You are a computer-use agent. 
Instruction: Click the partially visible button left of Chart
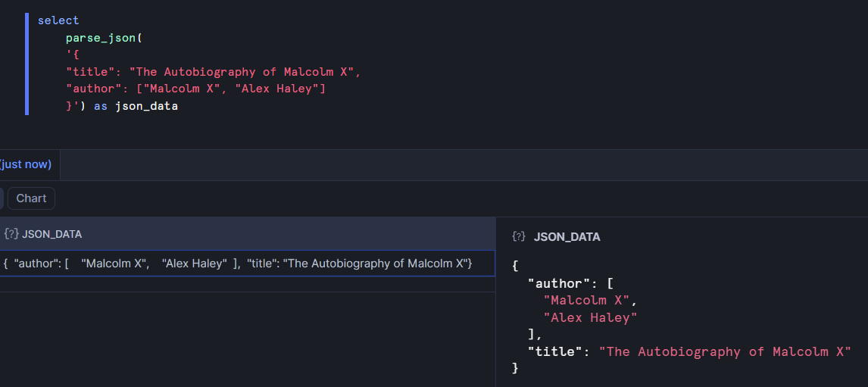coord(2,198)
